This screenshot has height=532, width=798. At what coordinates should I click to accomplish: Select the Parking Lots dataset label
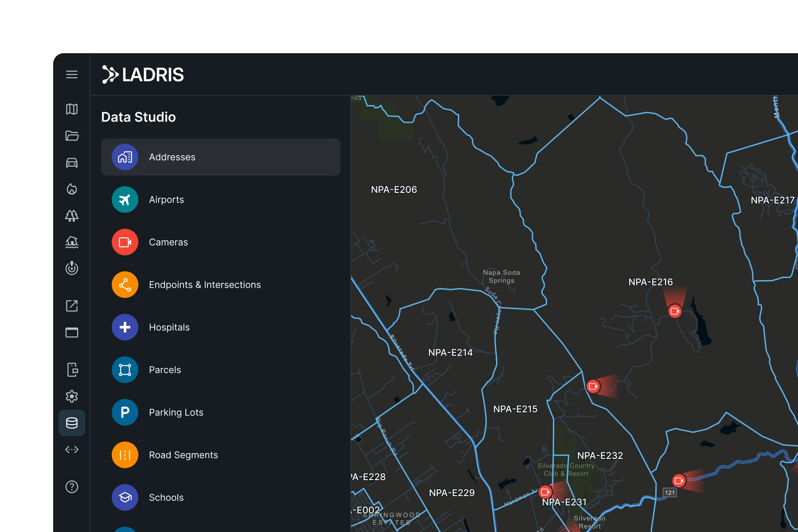point(176,412)
